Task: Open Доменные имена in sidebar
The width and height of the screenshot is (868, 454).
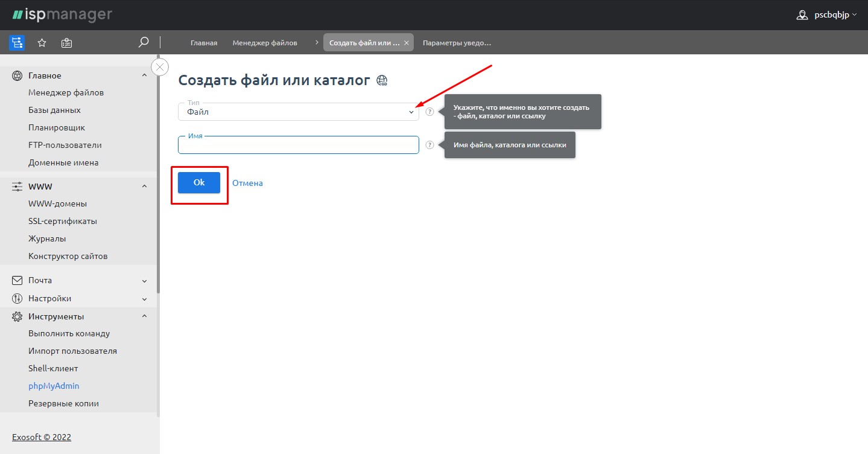Action: 63,162
